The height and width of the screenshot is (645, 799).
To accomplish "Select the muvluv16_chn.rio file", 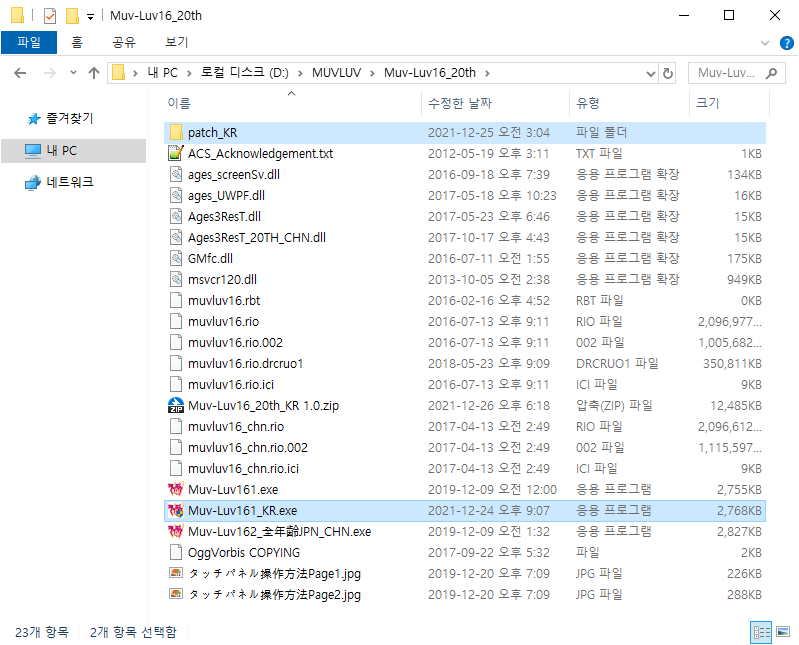I will tap(465, 426).
